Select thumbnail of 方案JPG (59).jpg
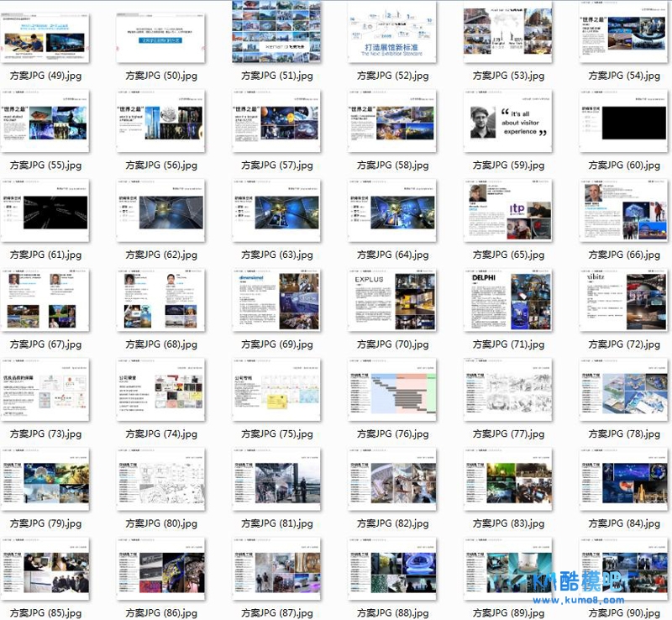 507,122
